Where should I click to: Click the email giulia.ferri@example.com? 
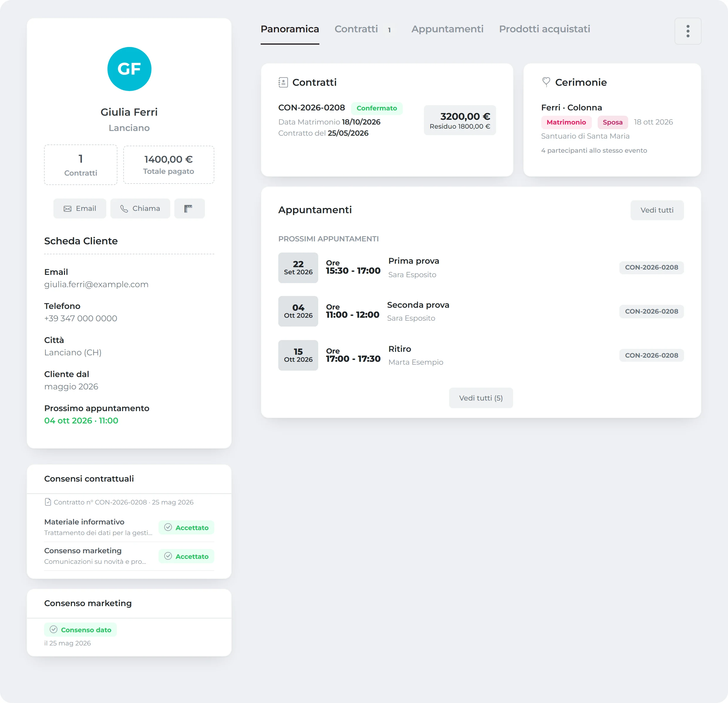coord(96,284)
